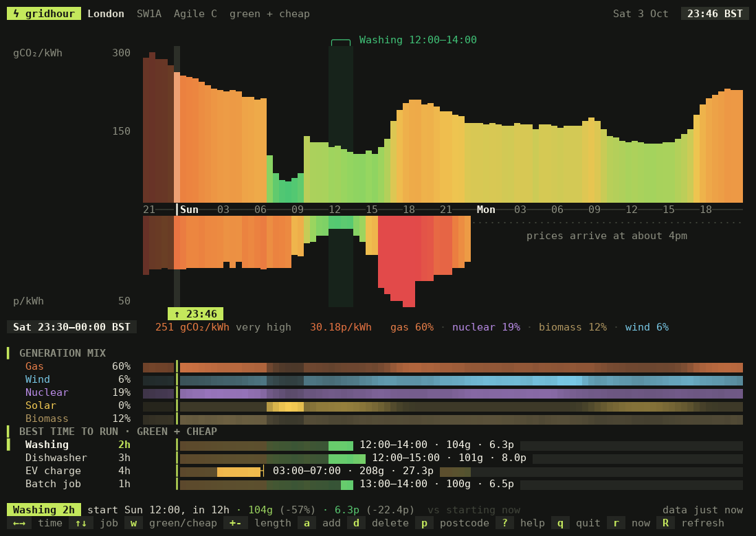
Task: Click the 'gas 60%' status entry
Action: (x=412, y=327)
